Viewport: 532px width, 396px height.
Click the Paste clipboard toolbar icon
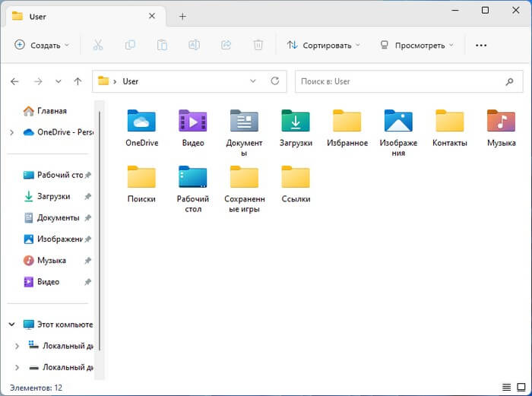pyautogui.click(x=162, y=45)
